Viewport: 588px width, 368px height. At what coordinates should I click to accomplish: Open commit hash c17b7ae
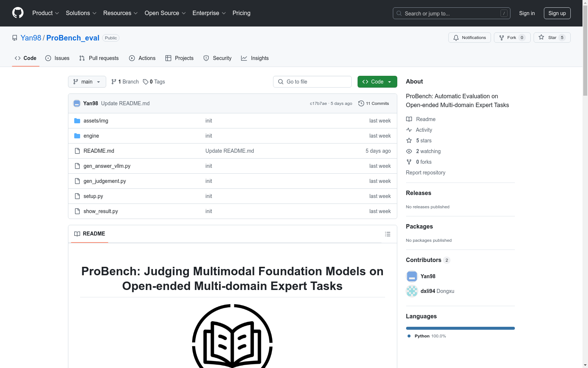[318, 103]
